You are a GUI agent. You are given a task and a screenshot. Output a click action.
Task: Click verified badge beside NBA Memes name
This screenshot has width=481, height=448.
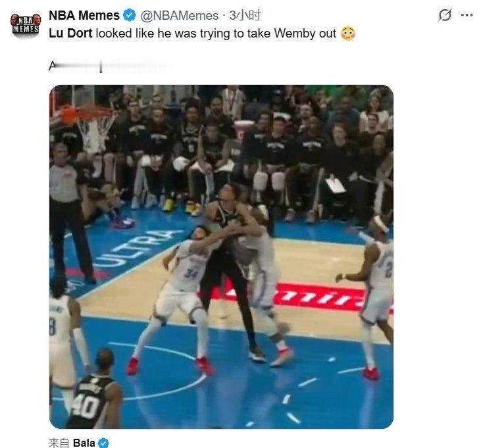click(130, 15)
